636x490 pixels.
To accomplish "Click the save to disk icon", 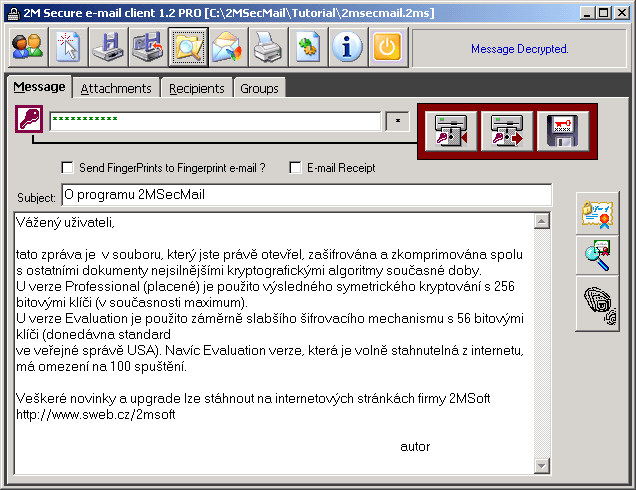I will [108, 47].
